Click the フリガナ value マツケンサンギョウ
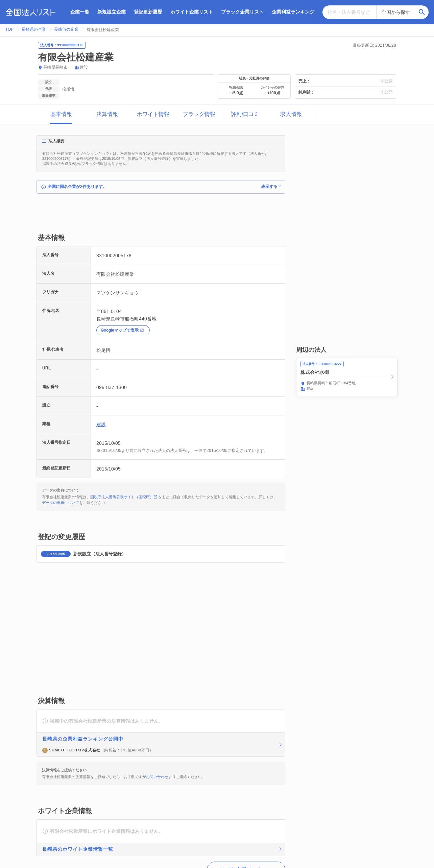434x868 pixels. (118, 293)
